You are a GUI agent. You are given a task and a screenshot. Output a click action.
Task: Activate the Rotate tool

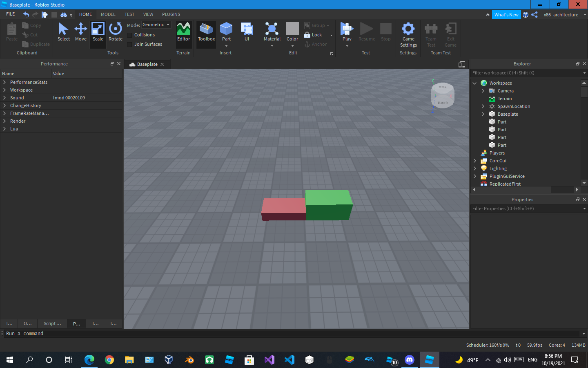116,32
